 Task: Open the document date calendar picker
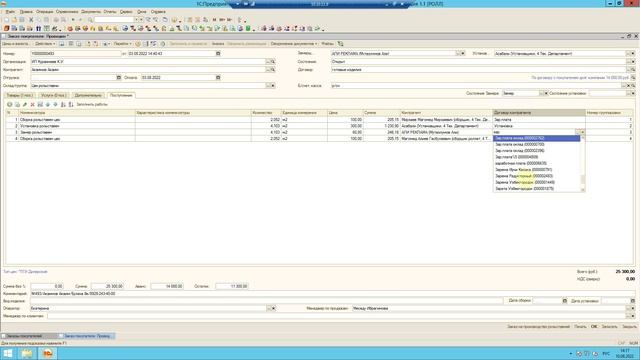(218, 53)
